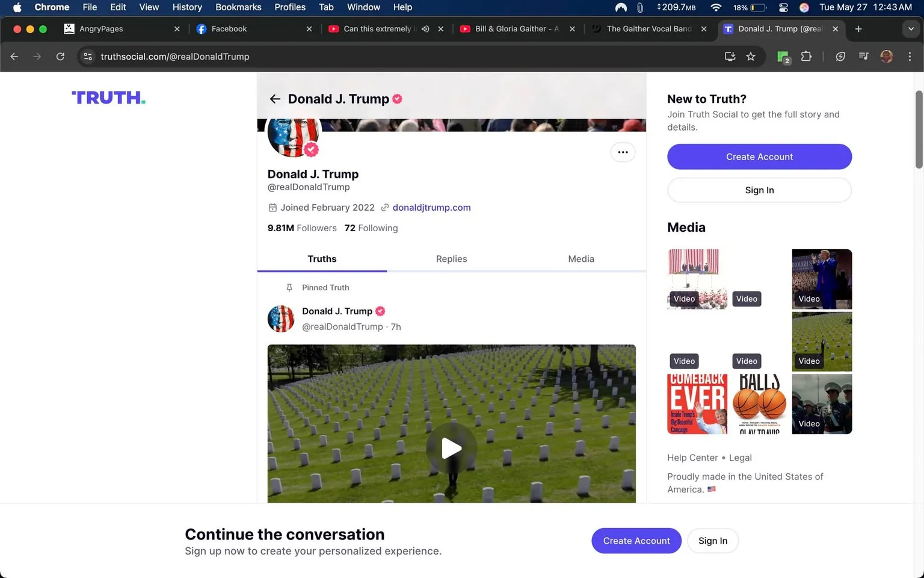Image resolution: width=924 pixels, height=578 pixels.
Task: Open macOS Control Center icon
Action: click(x=783, y=7)
